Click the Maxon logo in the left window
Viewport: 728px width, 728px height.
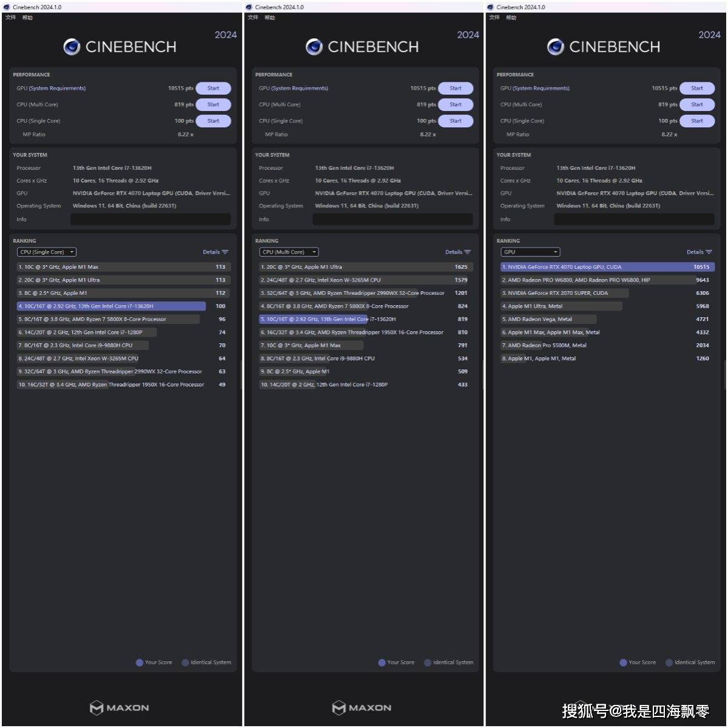pos(120,707)
